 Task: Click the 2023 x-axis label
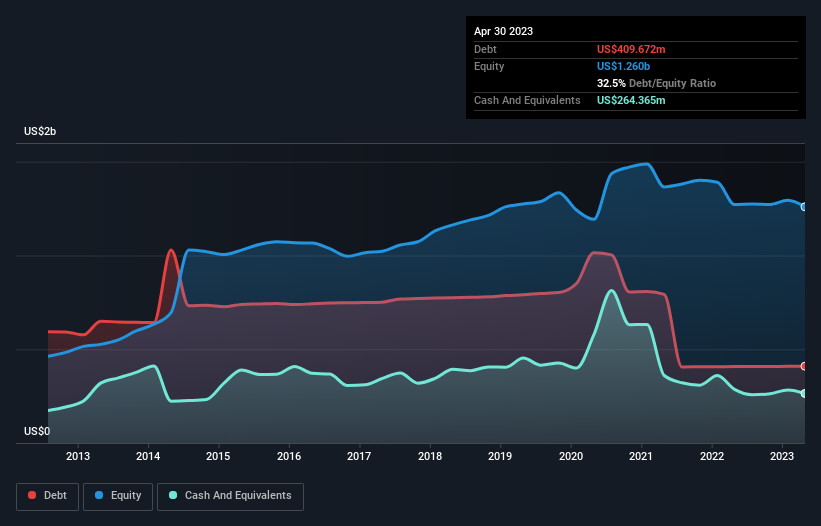tap(782, 456)
